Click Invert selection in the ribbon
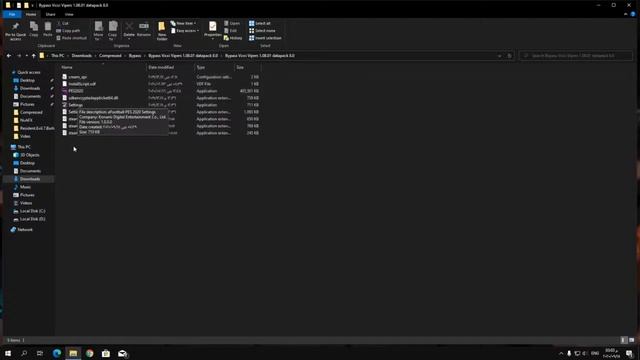Screen dimensions: 640x360 pyautogui.click(x=265, y=38)
